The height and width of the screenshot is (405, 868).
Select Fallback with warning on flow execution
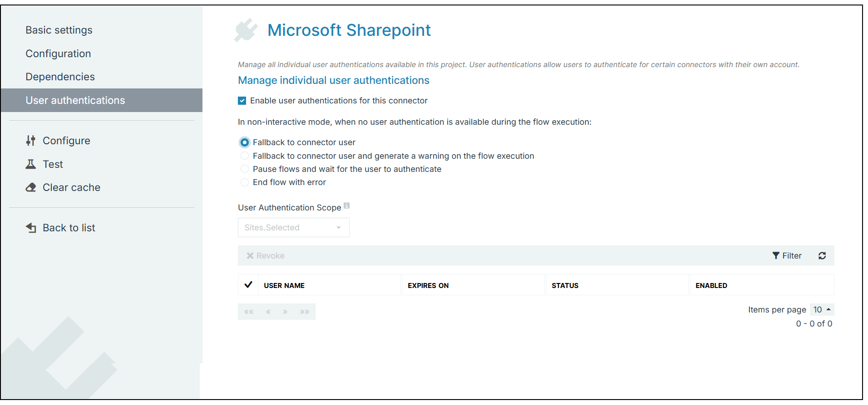tap(244, 156)
